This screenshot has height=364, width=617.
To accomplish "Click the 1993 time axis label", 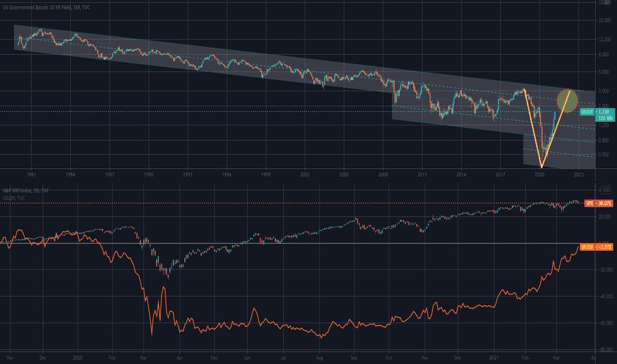I will [x=188, y=174].
